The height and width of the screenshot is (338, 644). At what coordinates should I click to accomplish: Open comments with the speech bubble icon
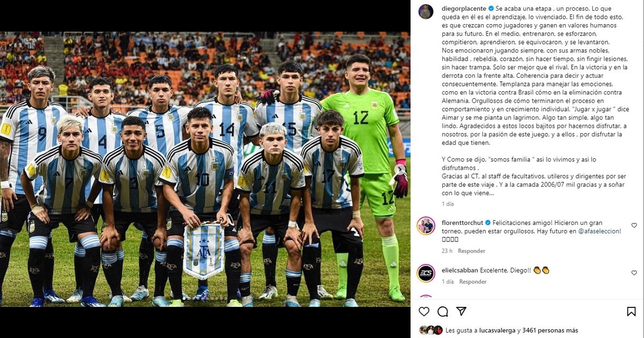[443, 312]
